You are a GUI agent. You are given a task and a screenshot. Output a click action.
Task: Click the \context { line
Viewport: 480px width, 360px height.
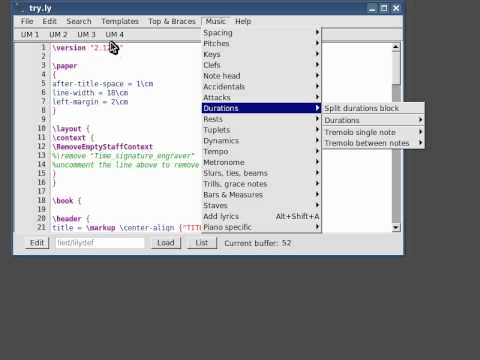pyautogui.click(x=73, y=138)
